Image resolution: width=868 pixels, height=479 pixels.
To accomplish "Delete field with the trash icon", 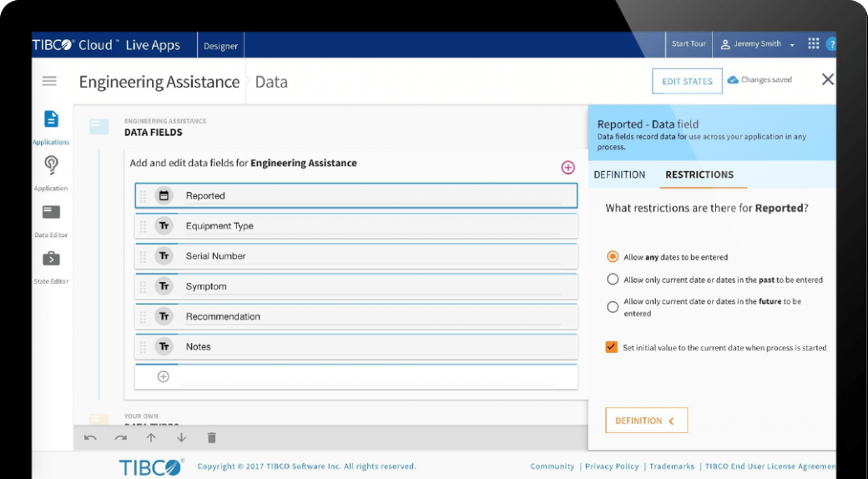I will (211, 438).
